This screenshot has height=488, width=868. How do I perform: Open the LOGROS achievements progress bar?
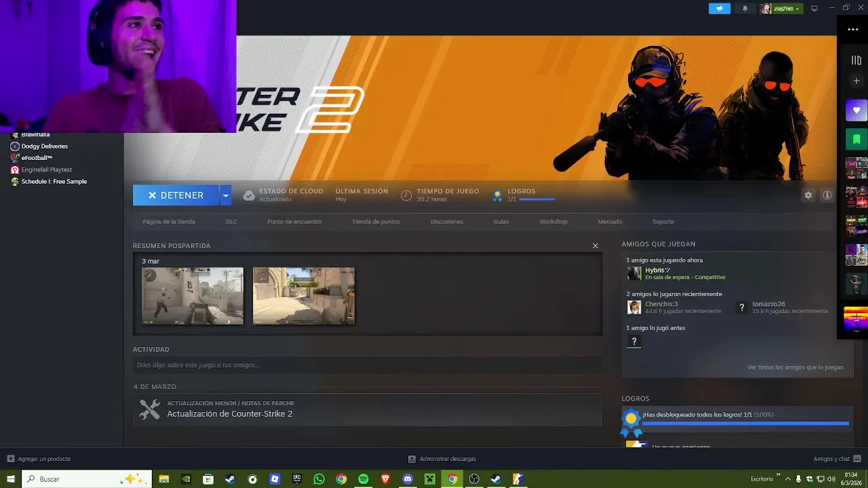click(x=536, y=199)
